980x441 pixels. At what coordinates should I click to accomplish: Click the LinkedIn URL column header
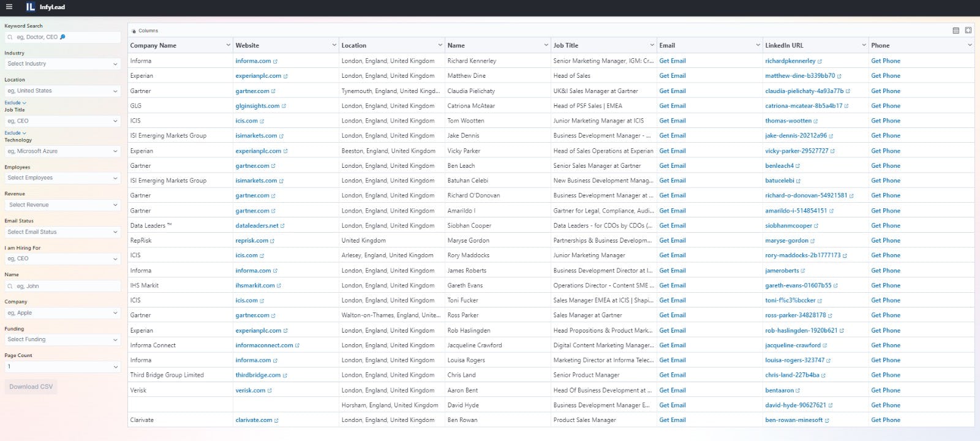click(784, 45)
